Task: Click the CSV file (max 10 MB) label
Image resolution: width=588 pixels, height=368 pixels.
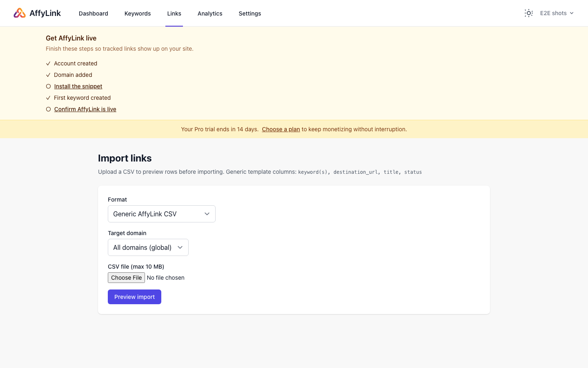Action: [x=136, y=267]
